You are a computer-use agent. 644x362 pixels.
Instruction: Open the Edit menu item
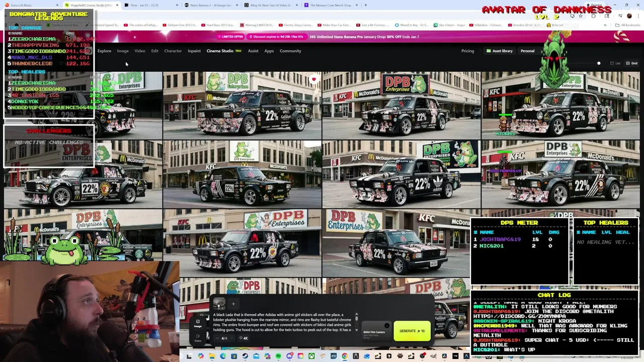tap(154, 51)
